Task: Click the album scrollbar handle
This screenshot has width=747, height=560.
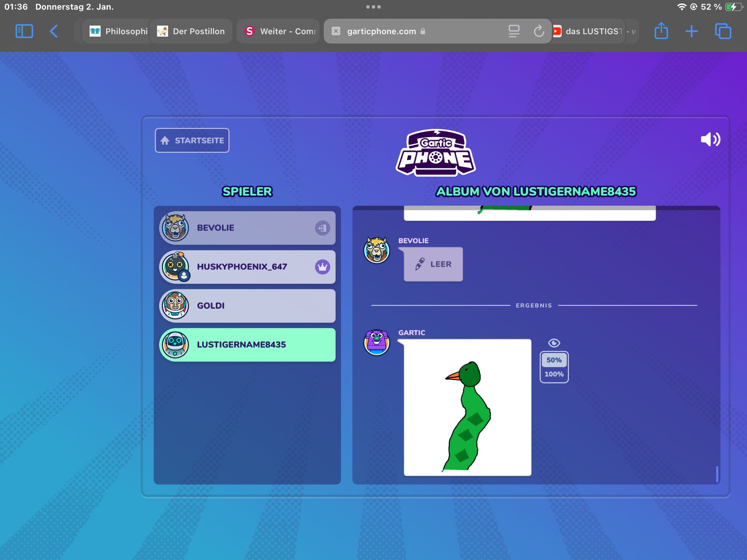Action: click(x=717, y=474)
